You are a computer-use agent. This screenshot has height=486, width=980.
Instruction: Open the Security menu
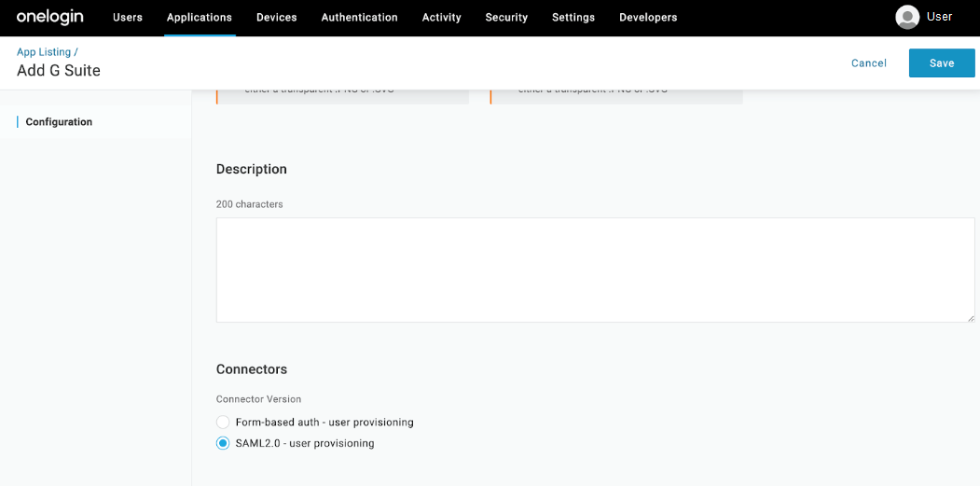pyautogui.click(x=506, y=18)
